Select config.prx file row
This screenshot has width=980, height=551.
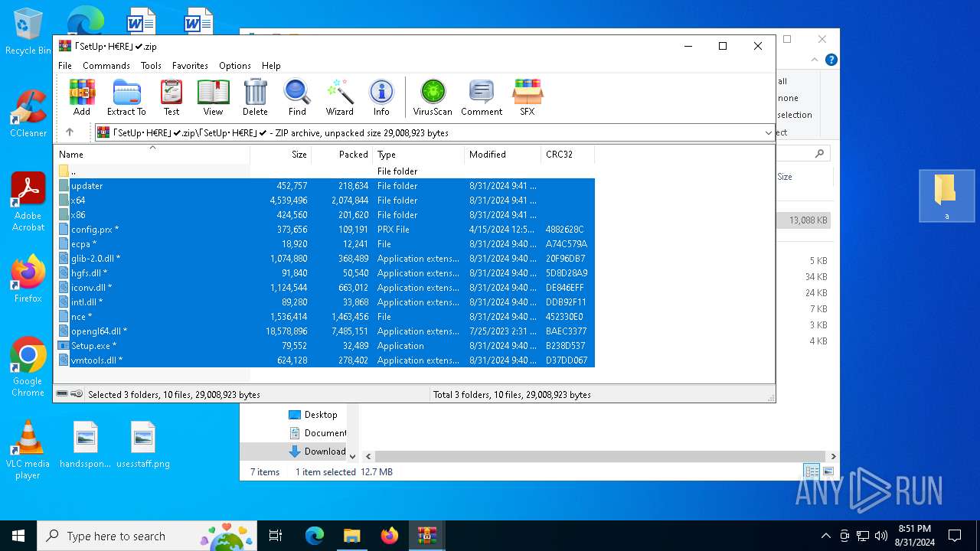[325, 230]
